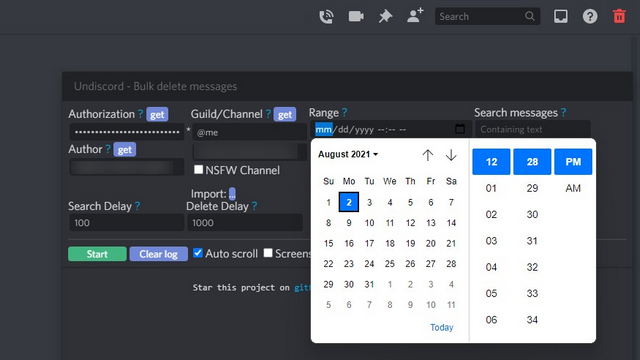Select hour 03 in the time picker
Image resolution: width=640 pixels, height=360 pixels.
pos(491,241)
